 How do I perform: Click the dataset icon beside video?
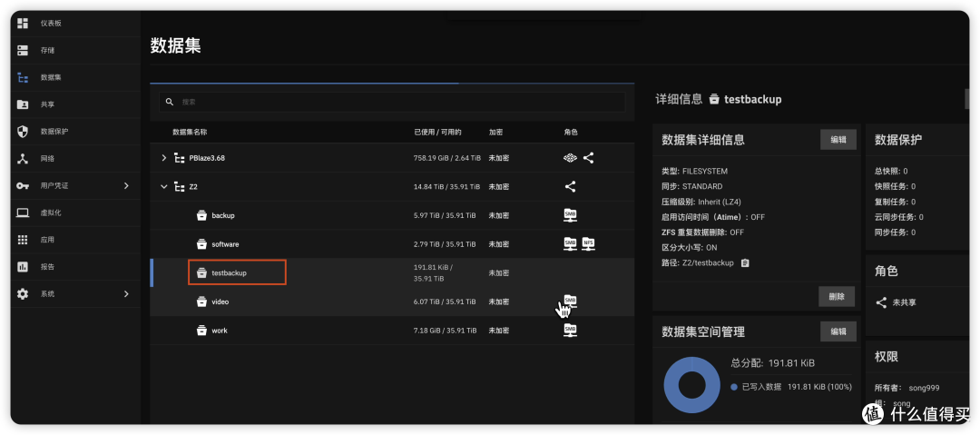[201, 302]
